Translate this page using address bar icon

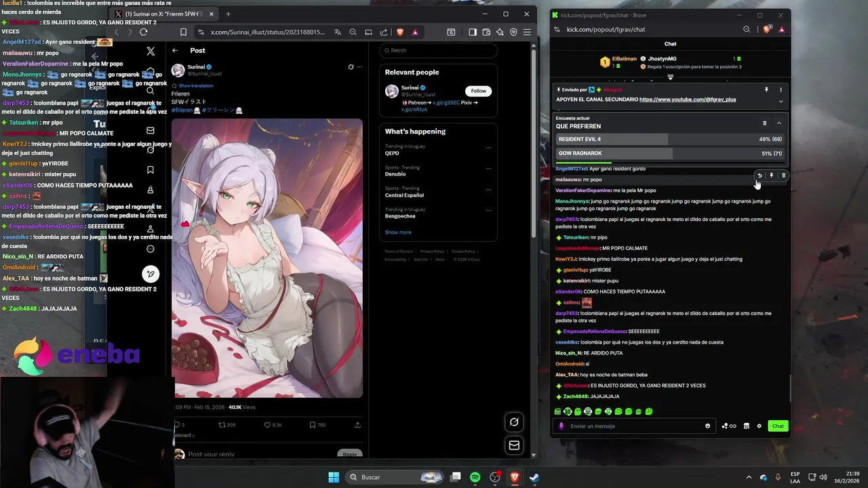tap(338, 32)
